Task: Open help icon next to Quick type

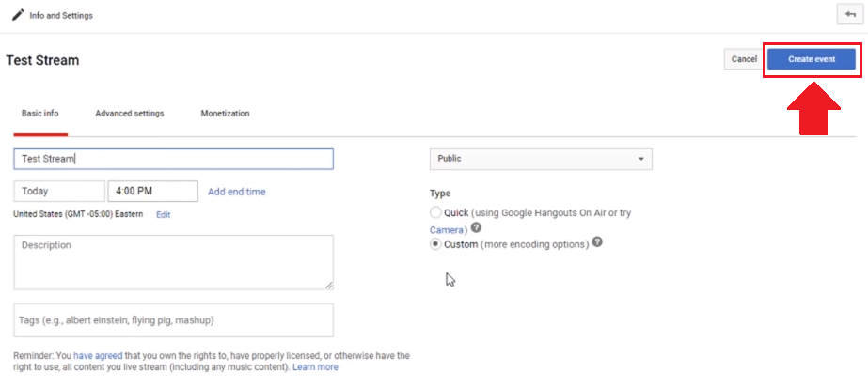Action: pyautogui.click(x=476, y=227)
